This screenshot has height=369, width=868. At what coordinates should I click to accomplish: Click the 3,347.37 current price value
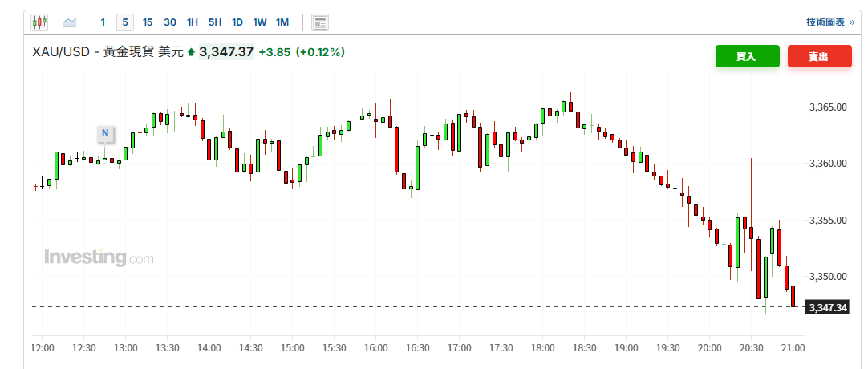[226, 52]
